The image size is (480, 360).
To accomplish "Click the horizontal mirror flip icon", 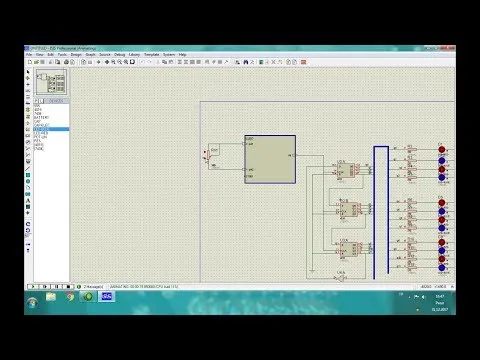I will [x=28, y=244].
